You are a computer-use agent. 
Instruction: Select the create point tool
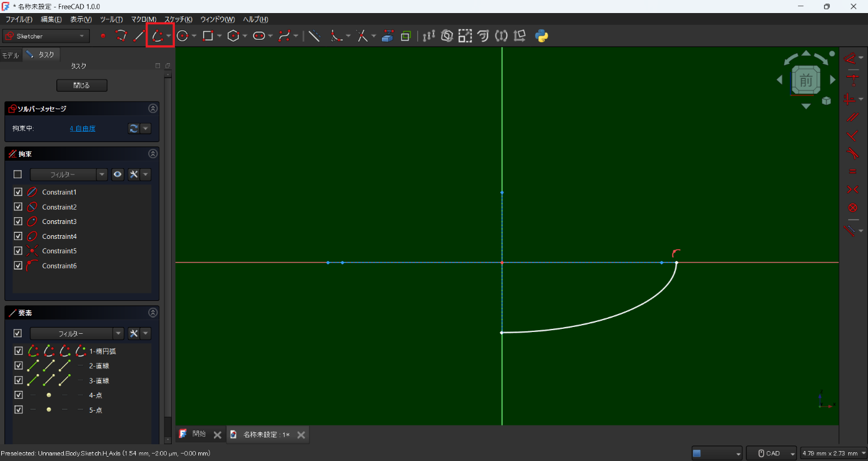tap(103, 36)
